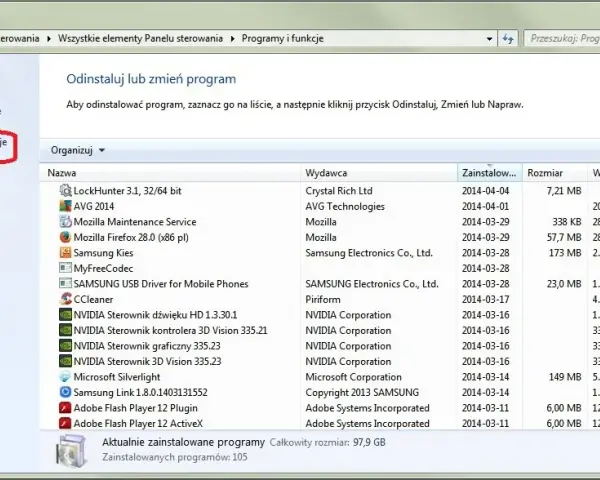The image size is (600, 480).
Task: Click publisher Piriform
Action: [x=323, y=299]
